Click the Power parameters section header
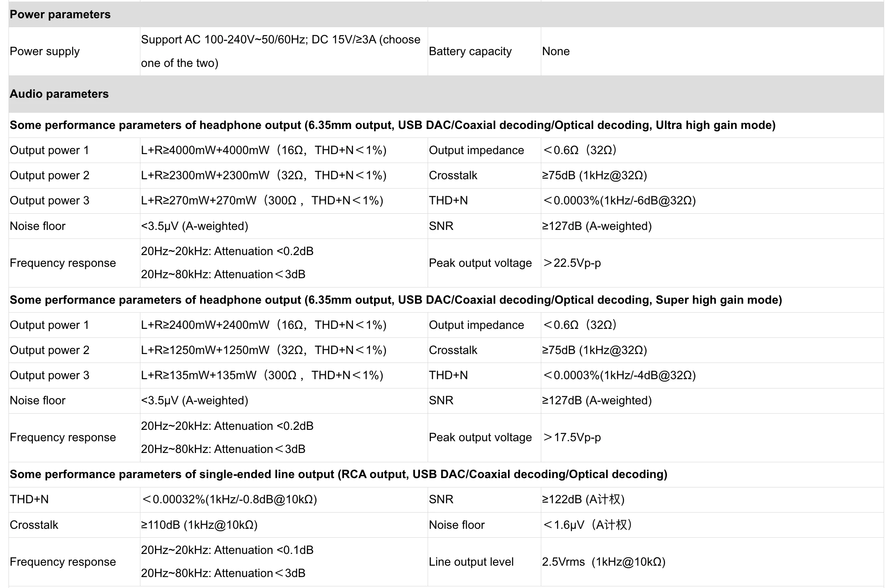Viewport: 891px width, 588px height. [x=446, y=15]
